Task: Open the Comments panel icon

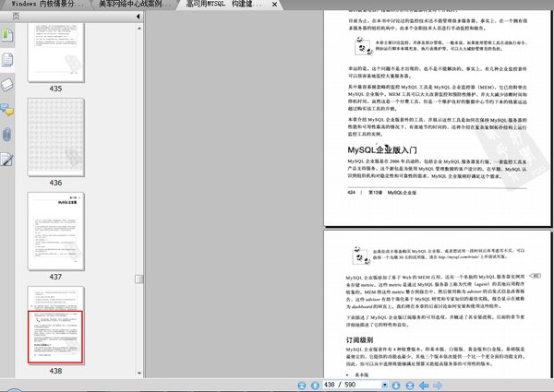Action: tap(7, 110)
